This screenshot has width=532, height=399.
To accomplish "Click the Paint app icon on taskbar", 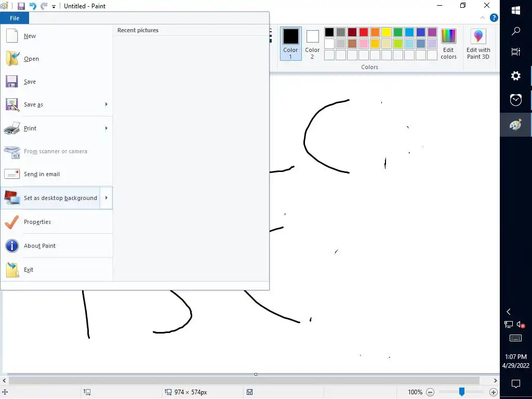I will tap(516, 125).
